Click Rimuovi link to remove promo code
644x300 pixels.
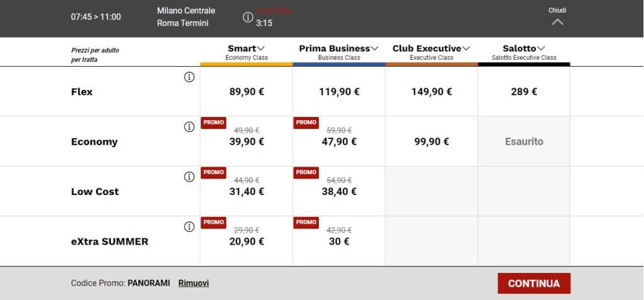tap(193, 283)
